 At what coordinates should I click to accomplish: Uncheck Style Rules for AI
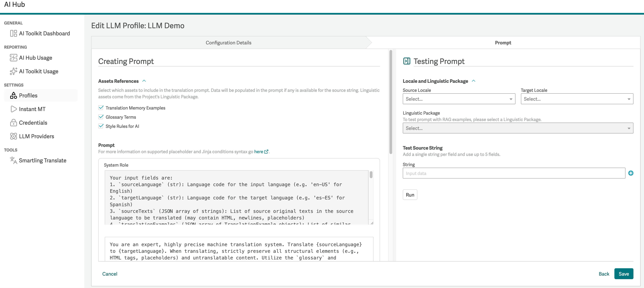(x=101, y=126)
